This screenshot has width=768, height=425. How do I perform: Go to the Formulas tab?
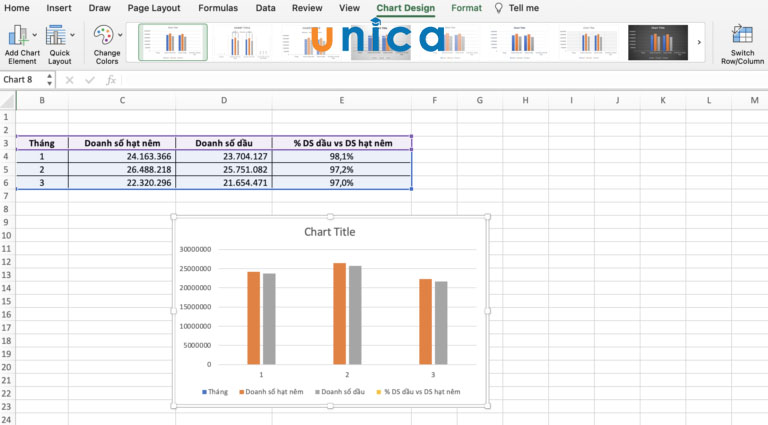click(218, 8)
